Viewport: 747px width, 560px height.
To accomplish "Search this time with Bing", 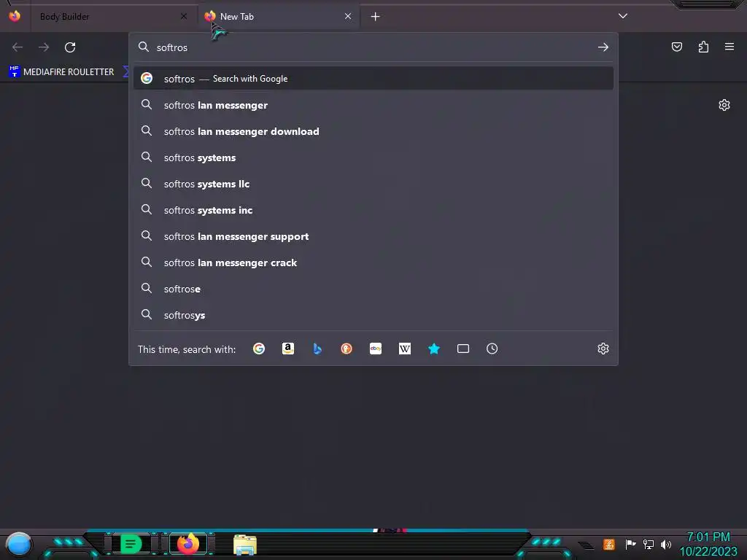I will (x=317, y=349).
